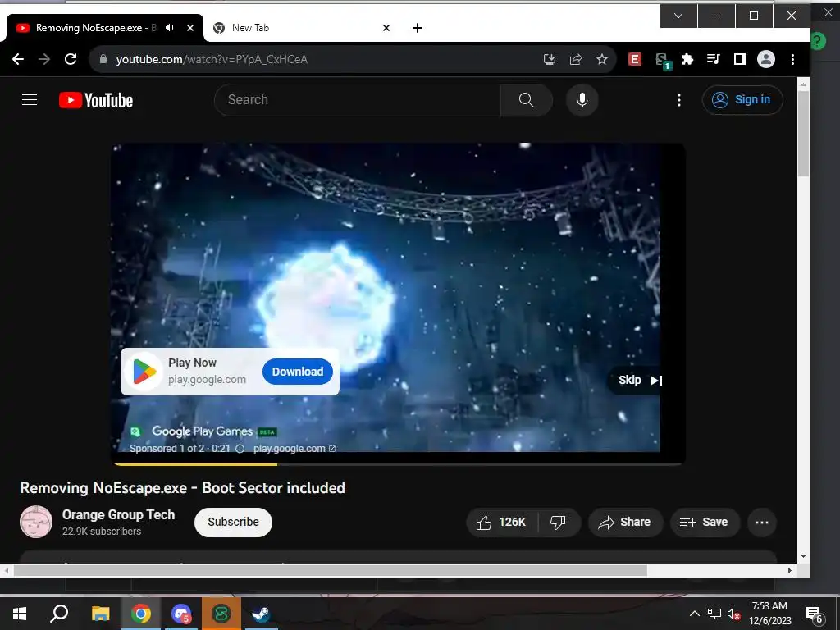Open the extension with green badge 1
Image resolution: width=840 pixels, height=630 pixels.
(663, 60)
